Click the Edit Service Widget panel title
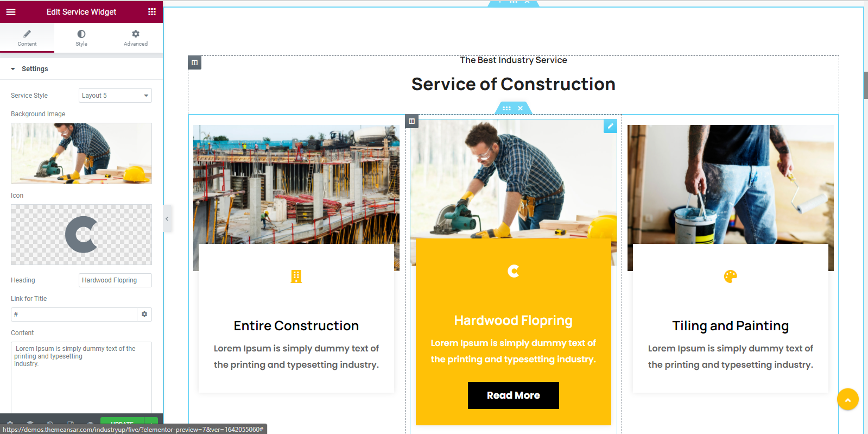The image size is (868, 434). tap(81, 12)
